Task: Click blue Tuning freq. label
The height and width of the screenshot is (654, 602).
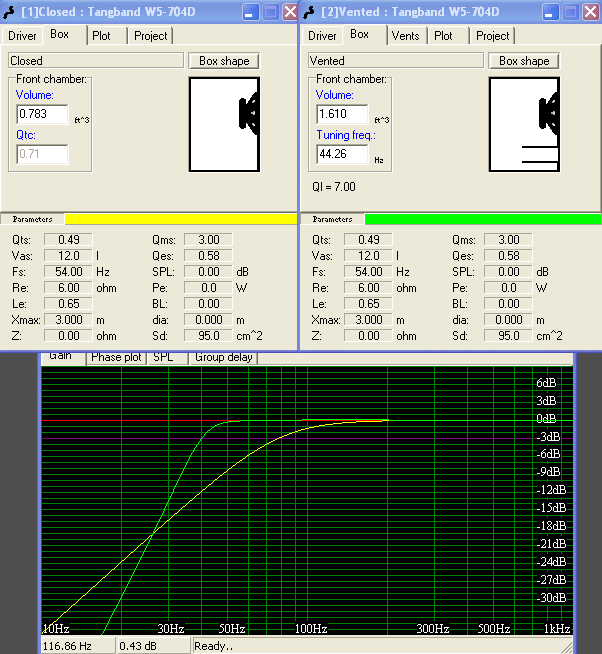Action: pyautogui.click(x=346, y=135)
